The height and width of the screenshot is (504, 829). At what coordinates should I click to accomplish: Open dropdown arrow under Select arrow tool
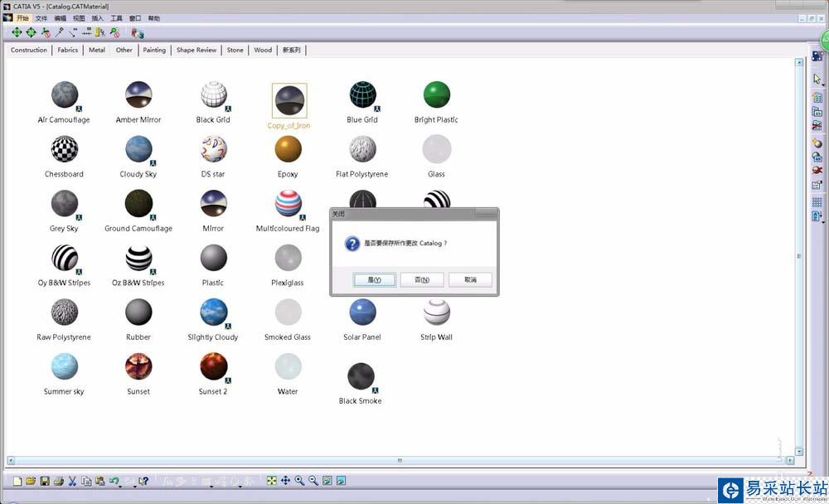click(x=823, y=85)
